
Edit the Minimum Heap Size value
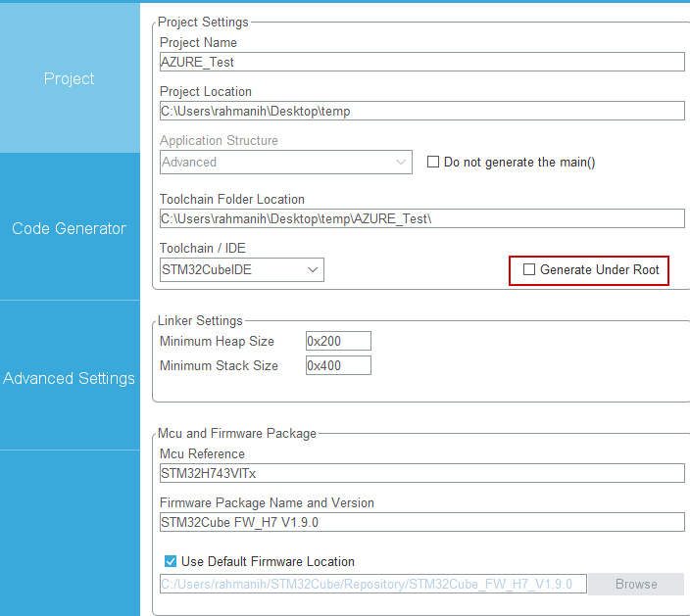(x=338, y=341)
